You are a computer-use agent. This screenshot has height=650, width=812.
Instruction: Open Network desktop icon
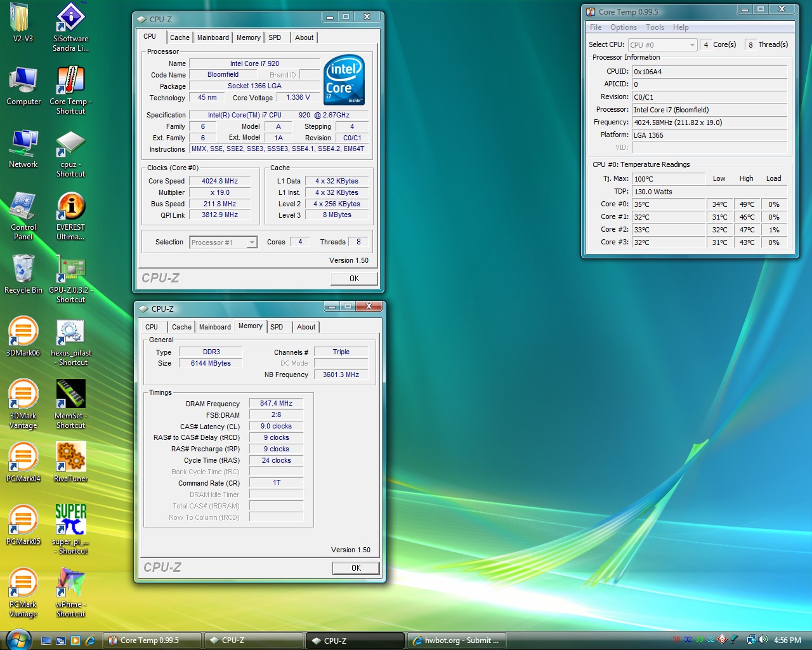coord(23,149)
